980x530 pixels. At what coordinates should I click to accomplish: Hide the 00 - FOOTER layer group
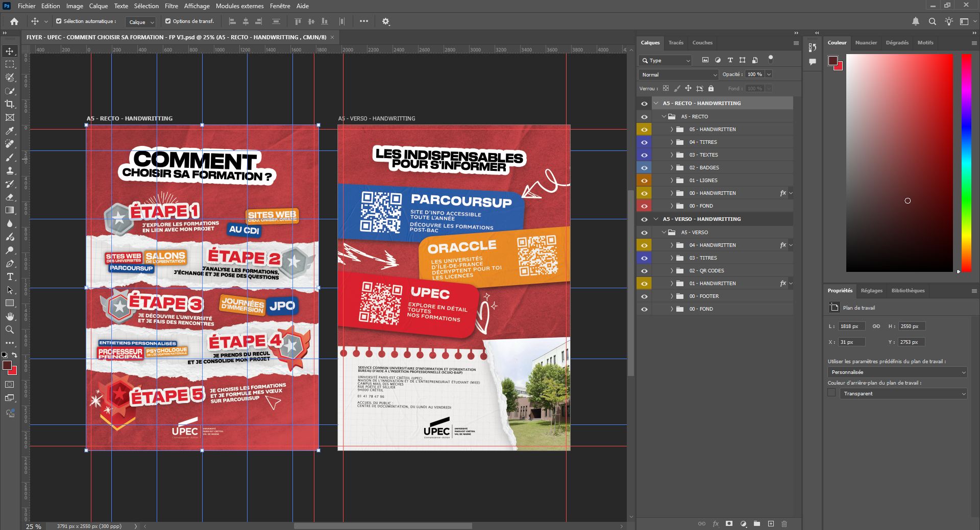(x=644, y=296)
